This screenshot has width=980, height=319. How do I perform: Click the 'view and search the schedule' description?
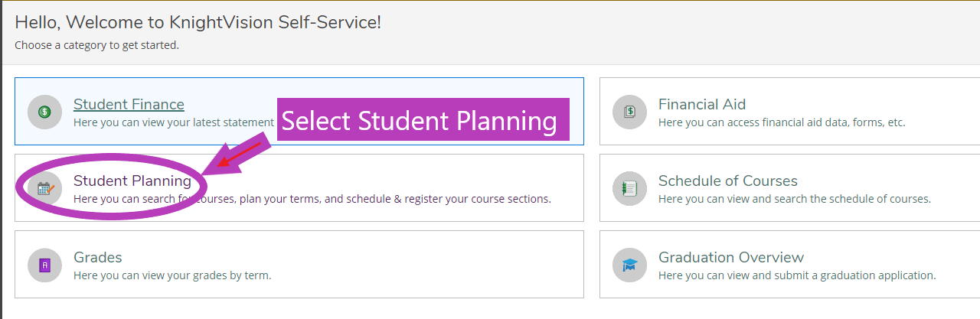pos(795,199)
